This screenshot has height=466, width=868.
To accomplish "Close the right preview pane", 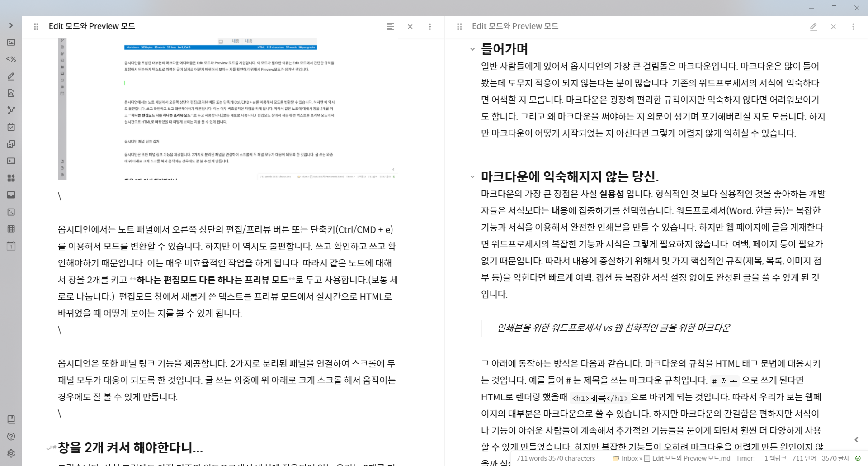I will (833, 27).
